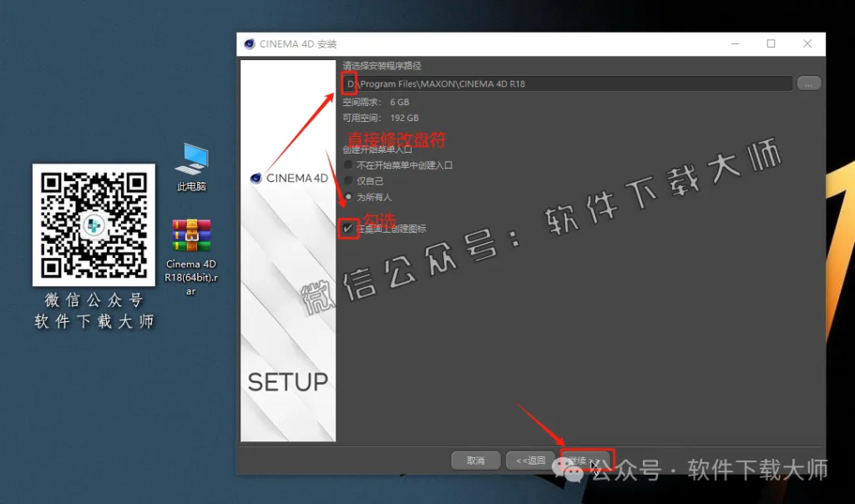Click the SETUP graphic on the installer sidebar
This screenshot has height=504, width=855.
point(286,381)
